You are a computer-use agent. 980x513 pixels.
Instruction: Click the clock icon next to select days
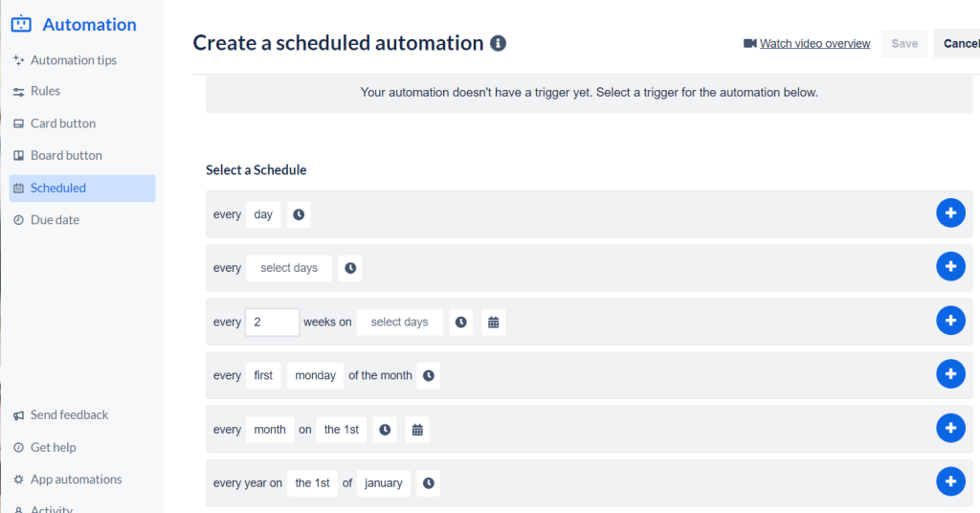click(x=350, y=268)
